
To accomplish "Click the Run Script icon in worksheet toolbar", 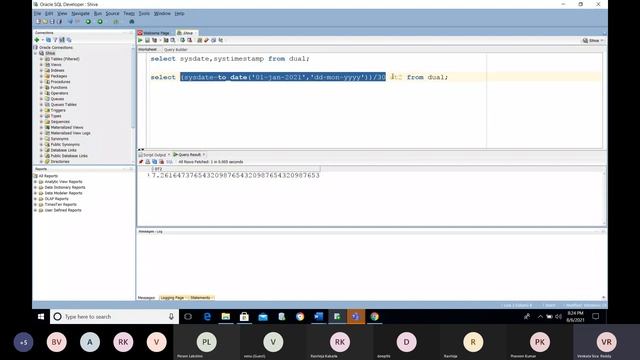I will point(147,40).
